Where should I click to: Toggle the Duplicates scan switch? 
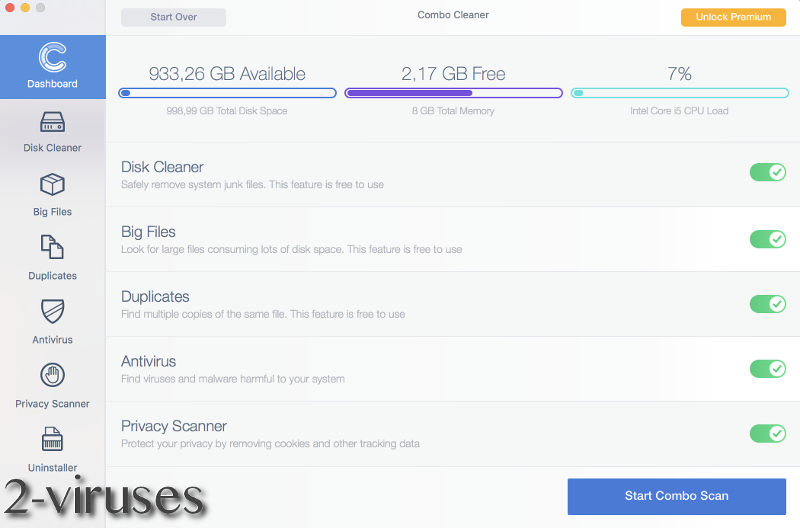click(x=768, y=304)
